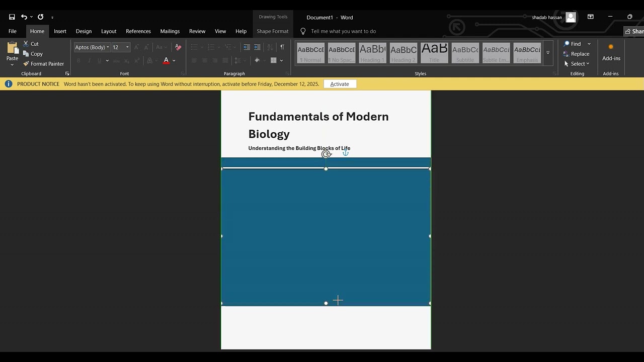Shrink the font size icon
644x362 pixels.
tap(146, 47)
